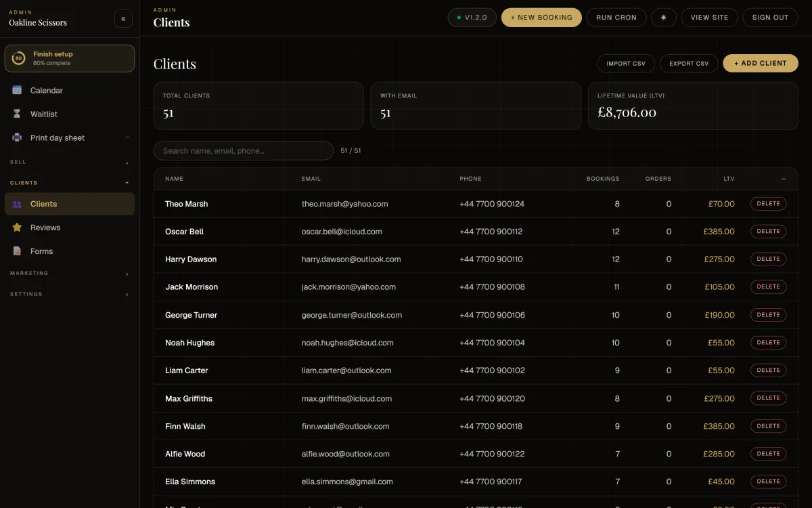The height and width of the screenshot is (508, 812).
Task: Click the Sign Out button
Action: (x=770, y=18)
